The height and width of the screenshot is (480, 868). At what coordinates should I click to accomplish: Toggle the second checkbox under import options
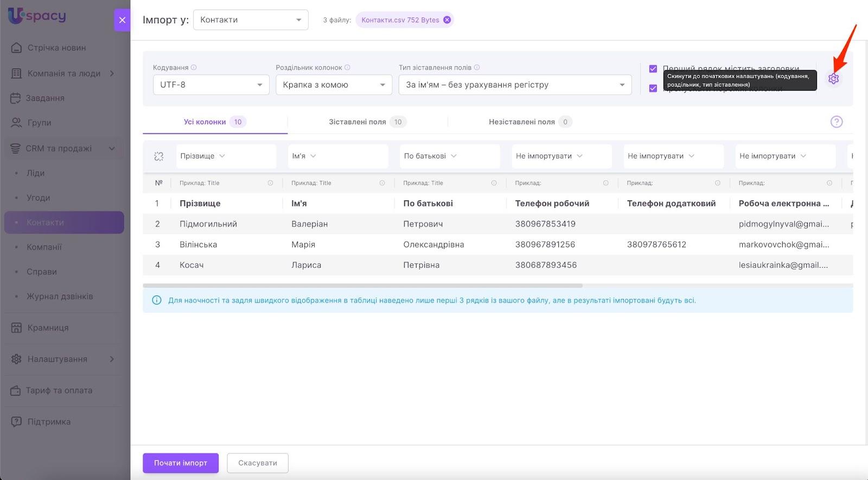pyautogui.click(x=653, y=89)
